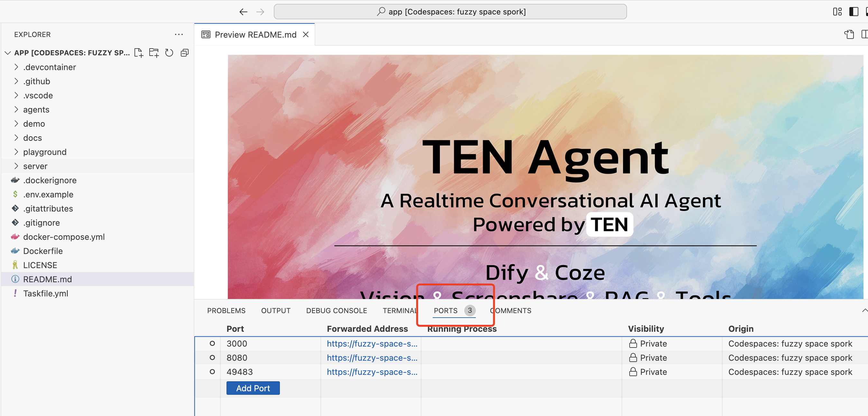
Task: Expand the playground folder
Action: click(x=16, y=152)
